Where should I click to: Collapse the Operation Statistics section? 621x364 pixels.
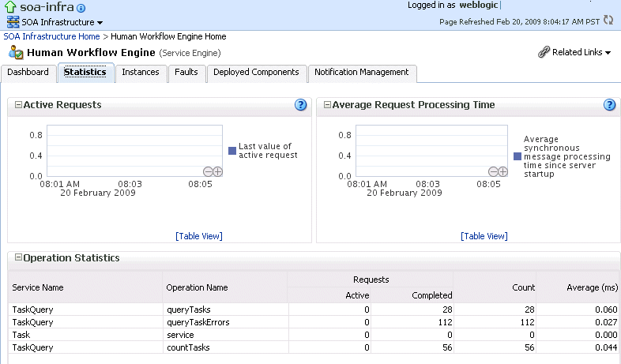18,257
